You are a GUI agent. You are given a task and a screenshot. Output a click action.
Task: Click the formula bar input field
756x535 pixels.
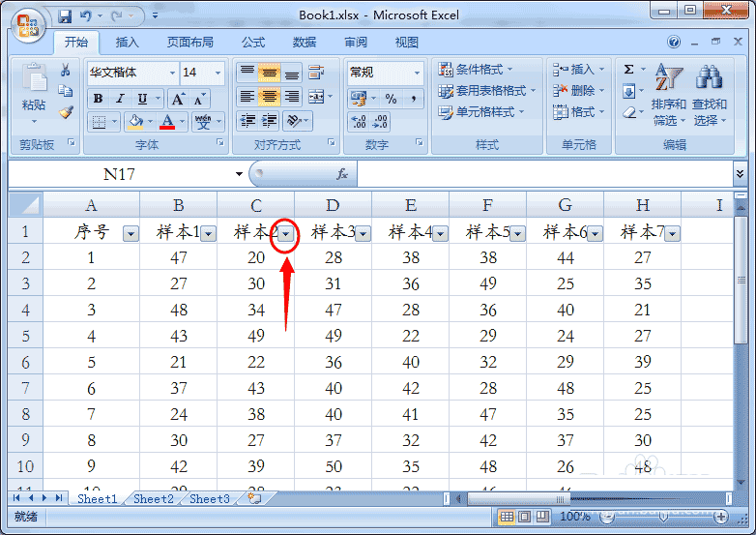click(x=545, y=174)
